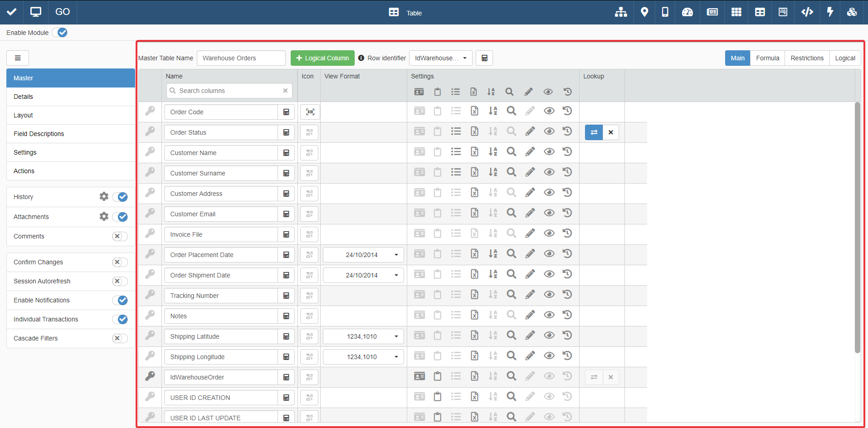Open the Row identifier dropdown

pos(440,58)
